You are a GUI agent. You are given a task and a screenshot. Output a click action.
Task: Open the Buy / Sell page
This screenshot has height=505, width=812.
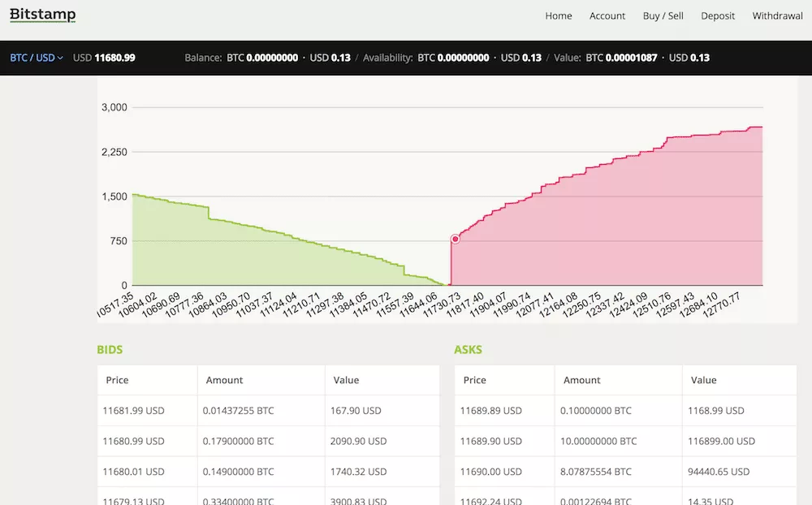(663, 16)
